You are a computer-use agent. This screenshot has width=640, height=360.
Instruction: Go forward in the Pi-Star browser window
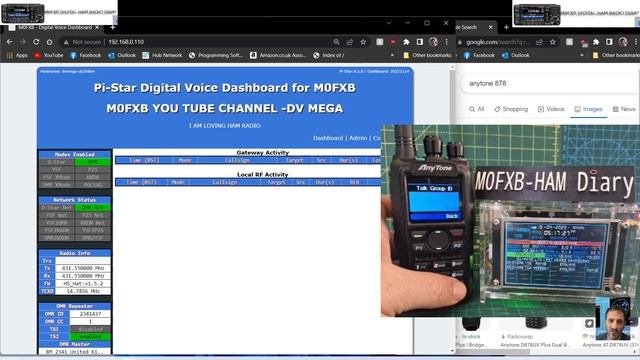pos(23,42)
